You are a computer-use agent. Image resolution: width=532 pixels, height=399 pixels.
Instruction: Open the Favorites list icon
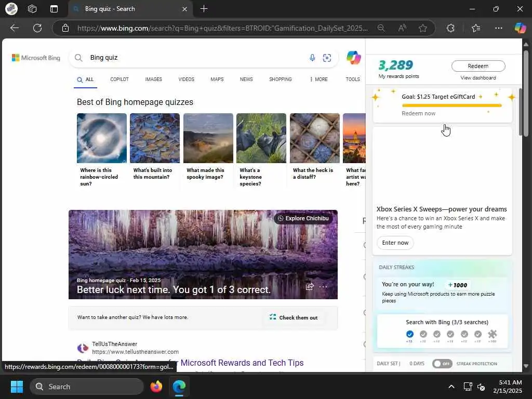[x=476, y=28]
